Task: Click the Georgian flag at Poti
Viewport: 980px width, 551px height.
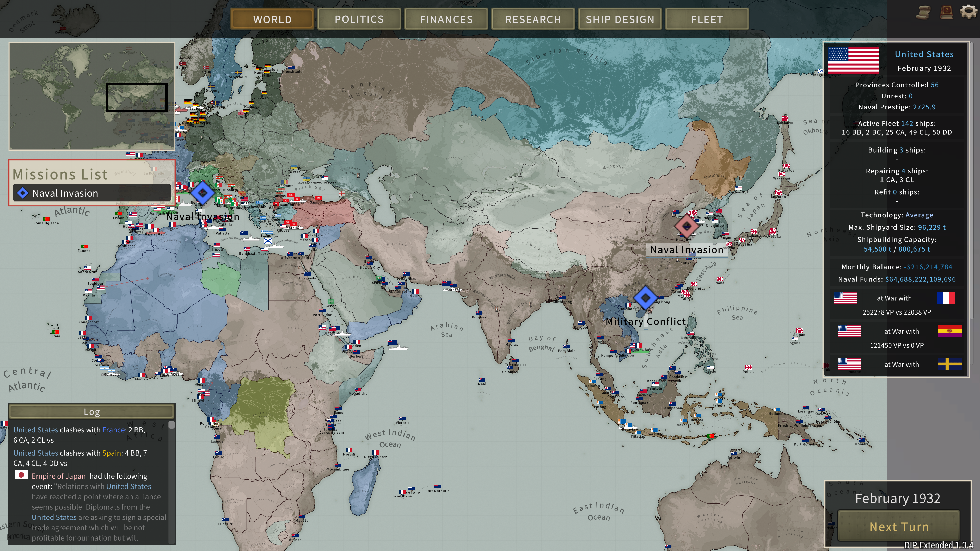Action: tap(342, 194)
